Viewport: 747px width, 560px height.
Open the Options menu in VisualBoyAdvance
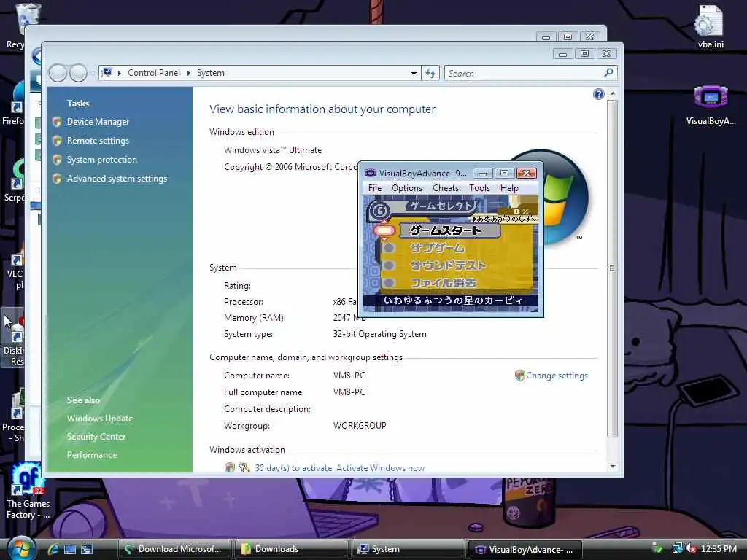tap(407, 188)
